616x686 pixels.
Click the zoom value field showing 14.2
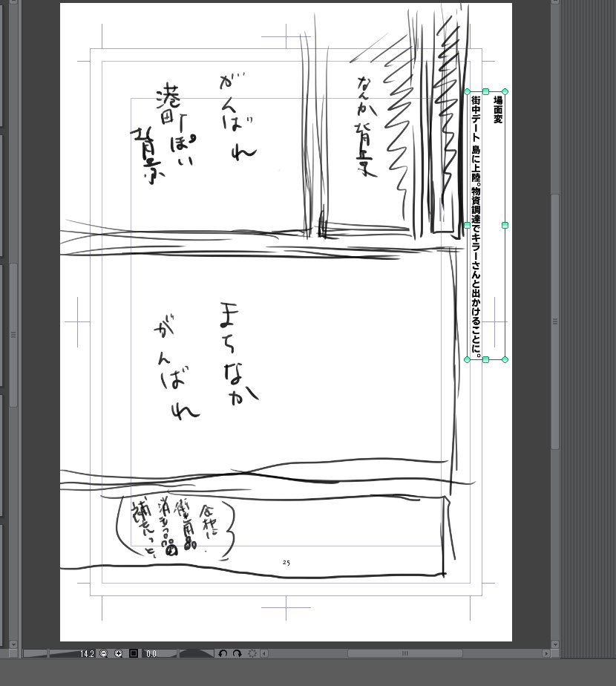pos(87,653)
